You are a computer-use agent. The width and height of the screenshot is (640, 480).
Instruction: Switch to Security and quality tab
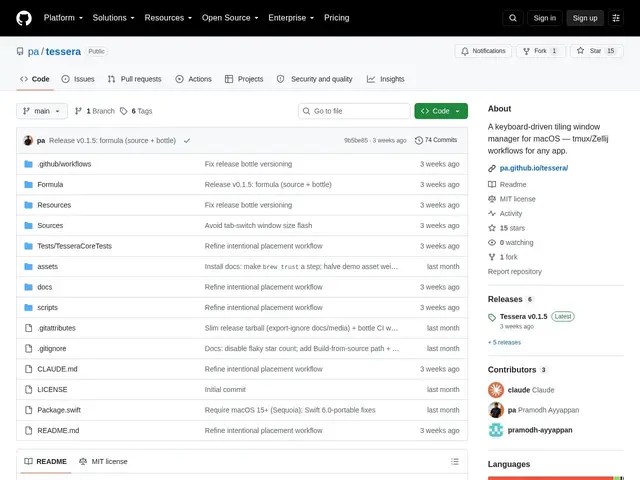(x=314, y=79)
